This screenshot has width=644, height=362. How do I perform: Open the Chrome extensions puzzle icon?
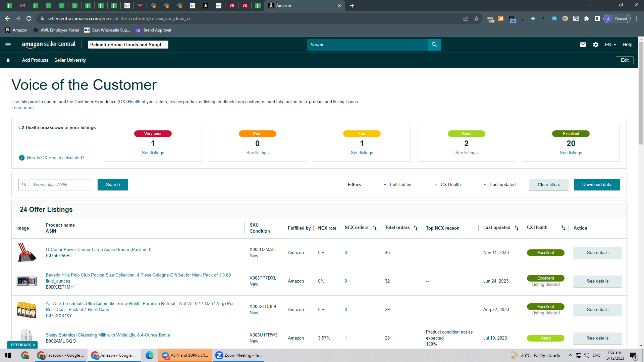coord(587,18)
